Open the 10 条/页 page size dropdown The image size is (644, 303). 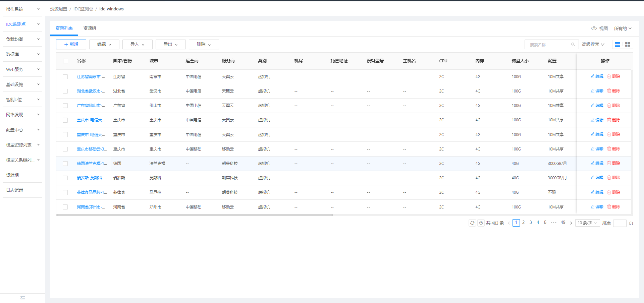[x=587, y=223]
